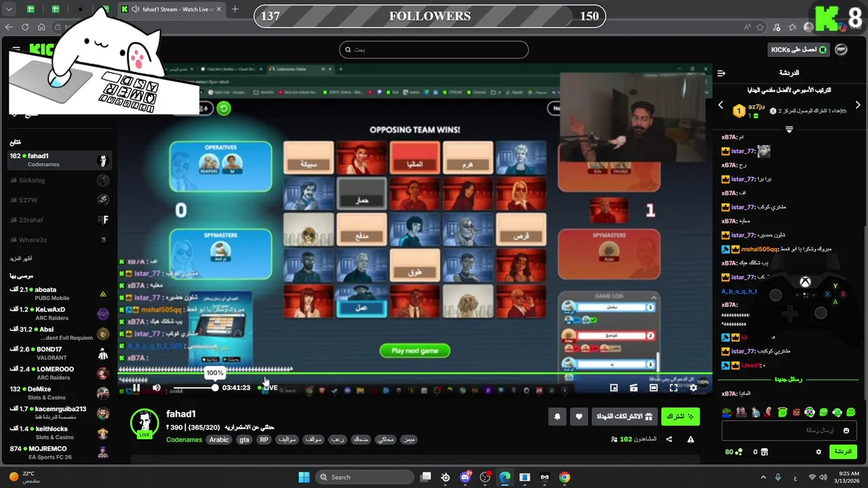Click the green subscribe button اشتراك

680,416
